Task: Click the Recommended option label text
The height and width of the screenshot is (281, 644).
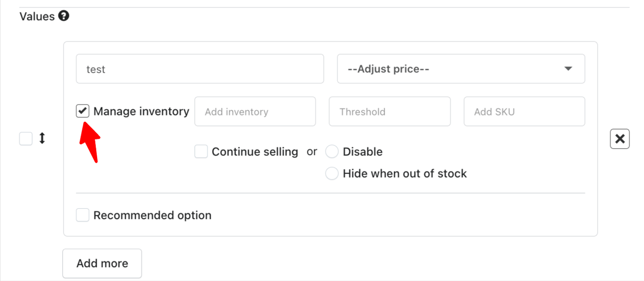Action: point(152,215)
